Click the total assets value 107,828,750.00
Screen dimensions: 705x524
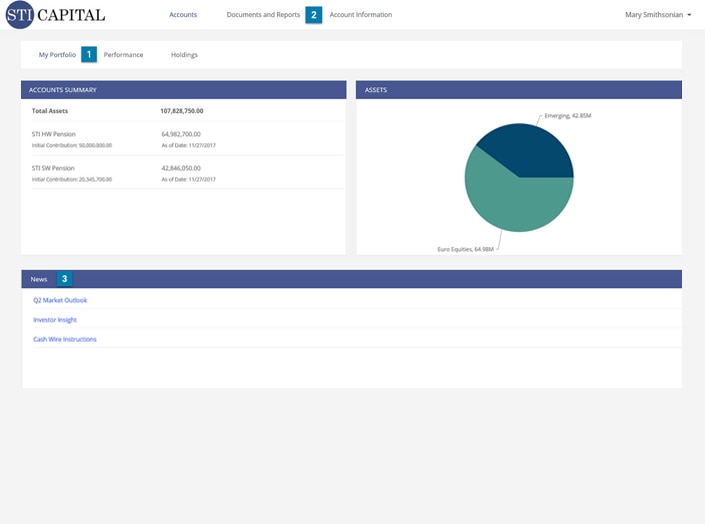[x=182, y=111]
